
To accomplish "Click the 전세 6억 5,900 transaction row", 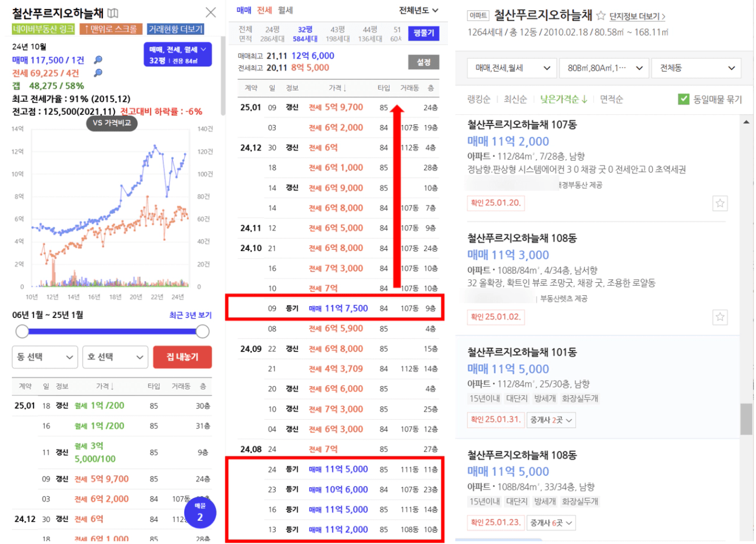I will 339,328.
